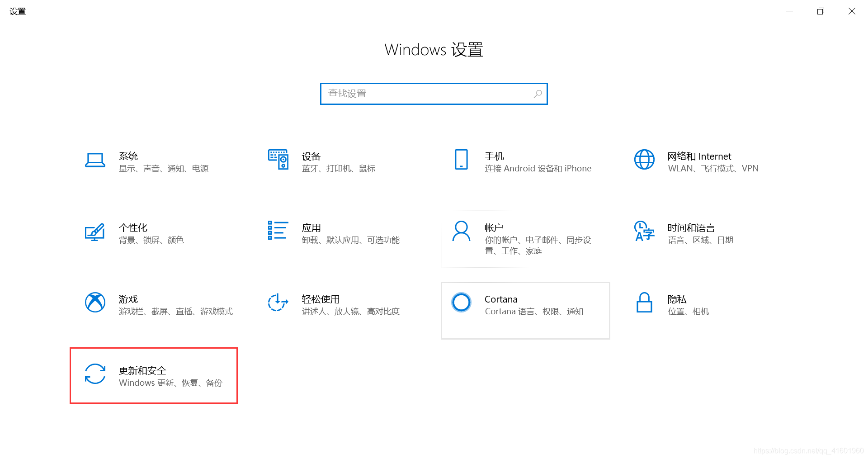The image size is (868, 459).
Task: Click the text 游戏栏、截屏、直播、游戏模式
Action: (x=176, y=311)
